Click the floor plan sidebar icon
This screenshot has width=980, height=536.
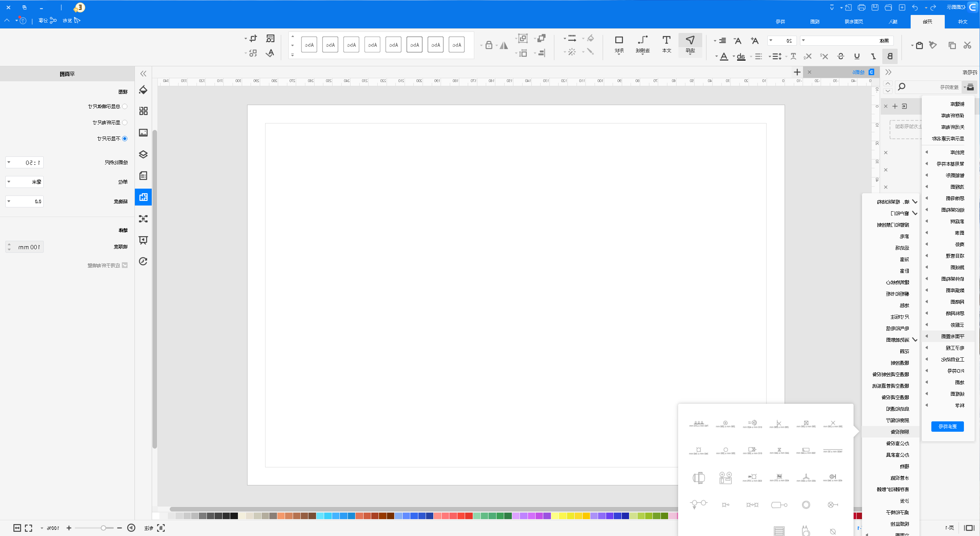(x=143, y=197)
